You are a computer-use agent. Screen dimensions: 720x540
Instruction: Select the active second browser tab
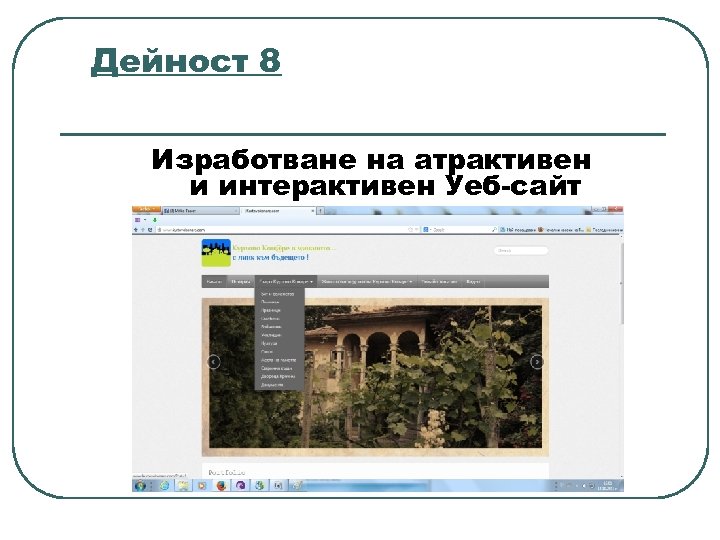click(x=278, y=211)
